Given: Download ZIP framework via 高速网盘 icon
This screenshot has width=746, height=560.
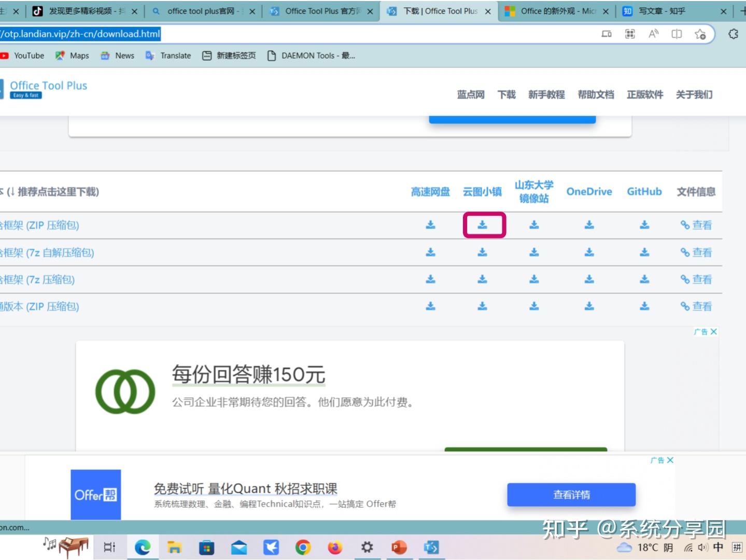Looking at the screenshot, I should click(430, 225).
